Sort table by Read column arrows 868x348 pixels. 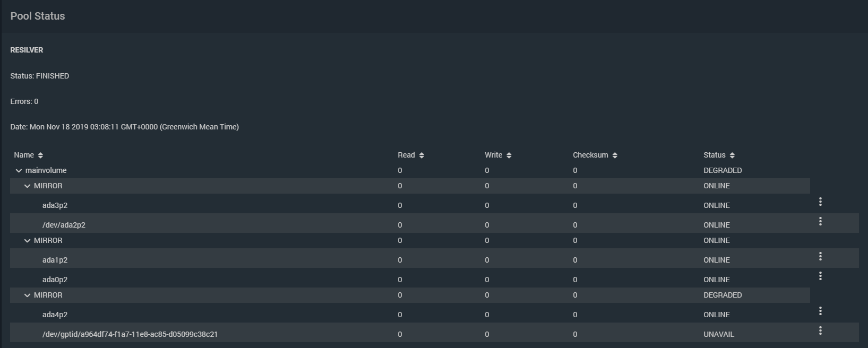(422, 155)
